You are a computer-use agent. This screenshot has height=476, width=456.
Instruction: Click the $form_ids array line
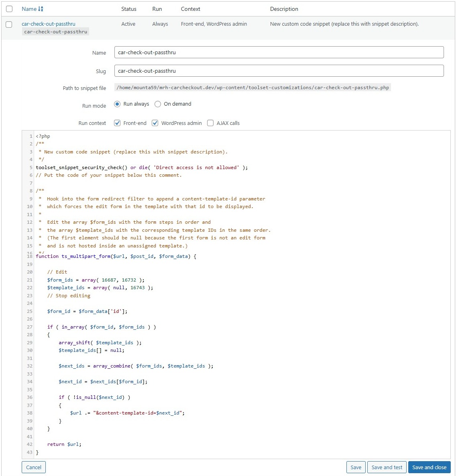pyautogui.click(x=96, y=280)
